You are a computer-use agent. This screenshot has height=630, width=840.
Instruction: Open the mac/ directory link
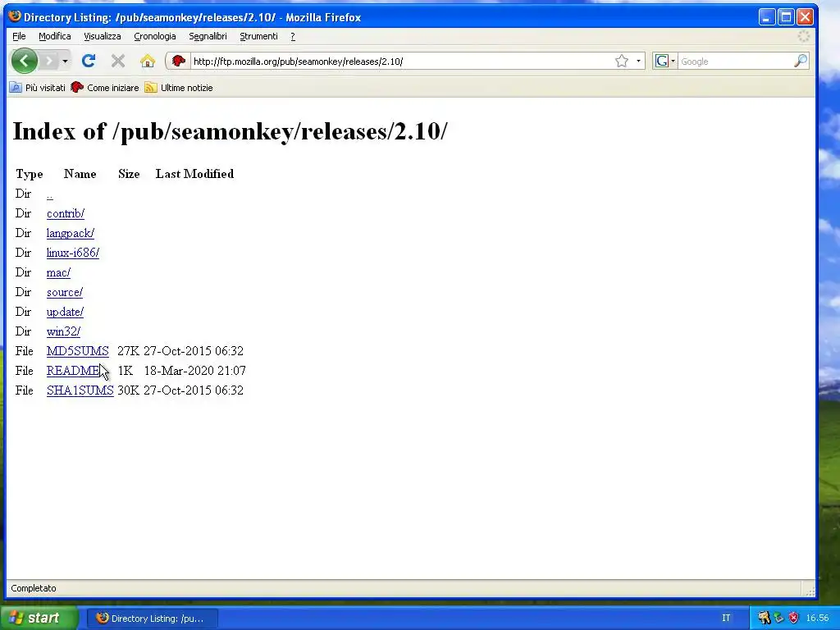(58, 272)
